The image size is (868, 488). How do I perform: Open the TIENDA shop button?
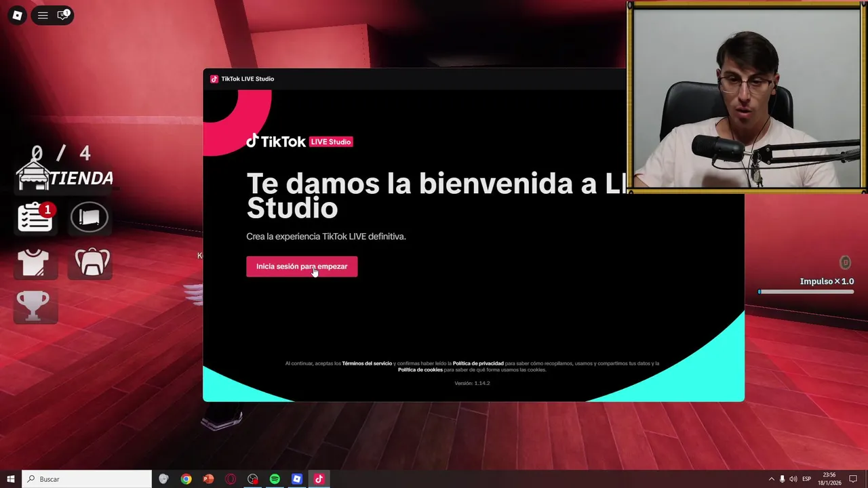coord(65,178)
